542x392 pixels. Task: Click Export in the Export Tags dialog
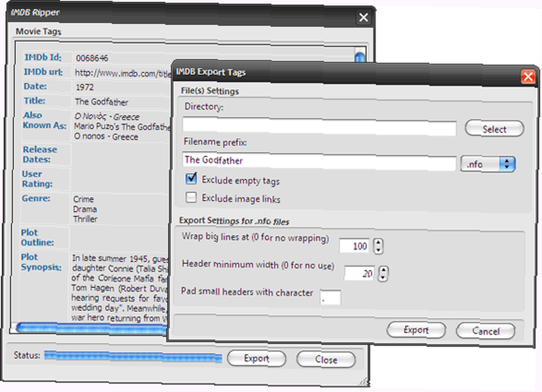[x=416, y=330]
